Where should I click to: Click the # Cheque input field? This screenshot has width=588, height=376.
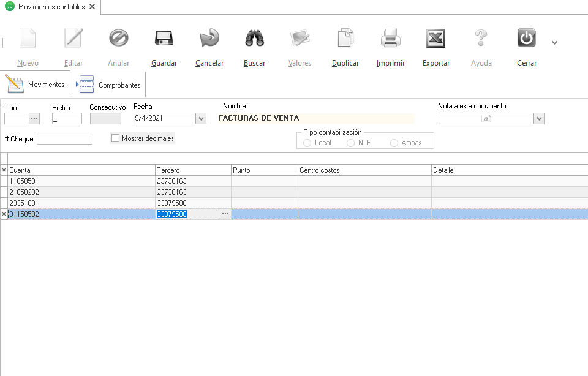tap(64, 139)
